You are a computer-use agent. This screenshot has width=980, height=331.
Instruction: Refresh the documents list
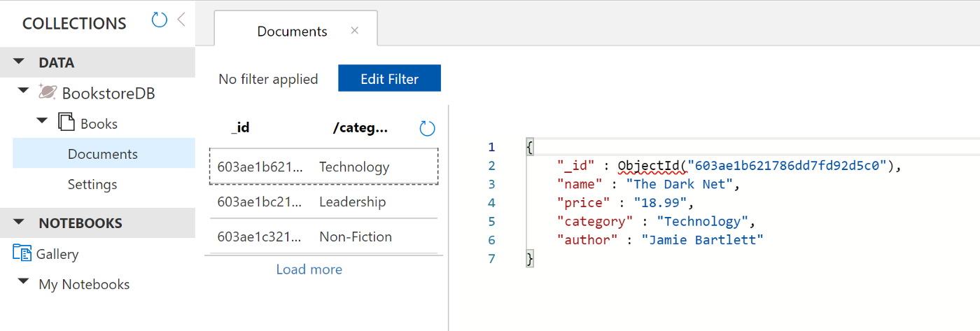pyautogui.click(x=427, y=128)
